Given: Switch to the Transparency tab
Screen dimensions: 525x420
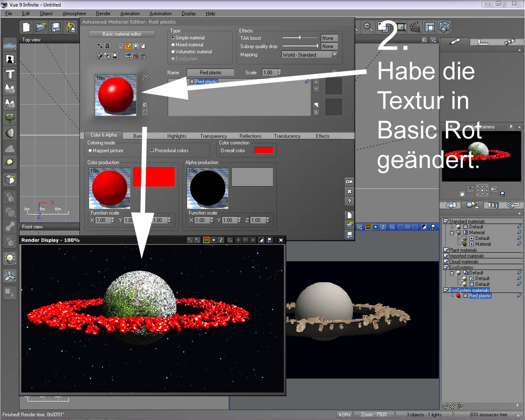Looking at the screenshot, I should pyautogui.click(x=214, y=136).
